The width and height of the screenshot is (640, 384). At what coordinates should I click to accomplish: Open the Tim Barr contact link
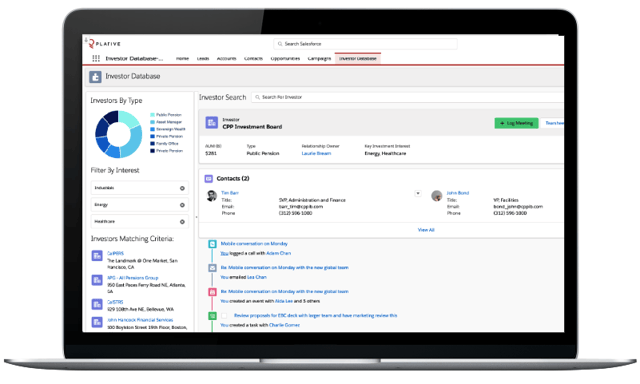[x=230, y=193]
